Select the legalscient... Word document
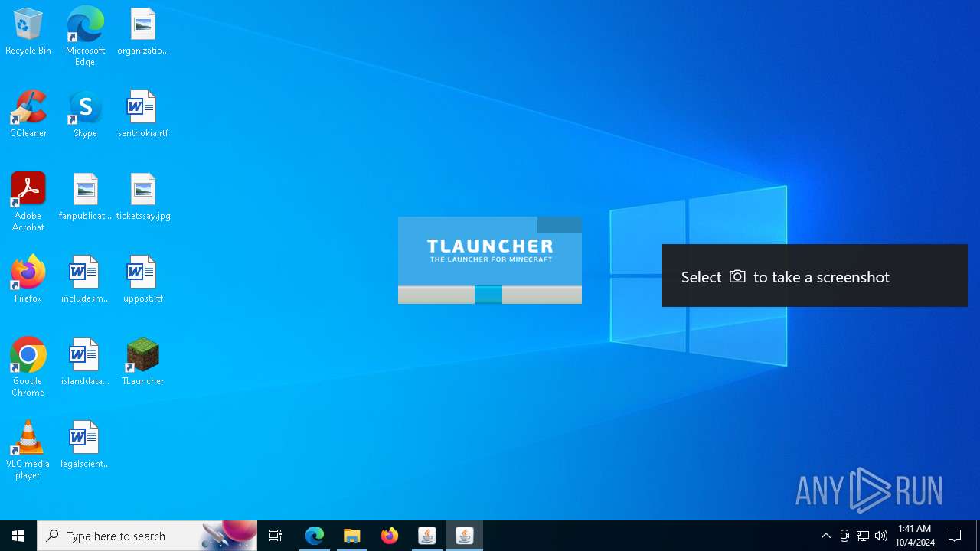 click(x=85, y=445)
